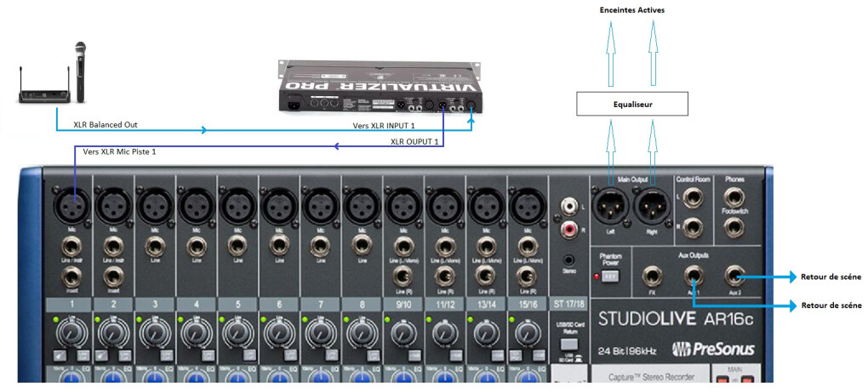This screenshot has width=868, height=392.
Task: Click the Main Output section heading
Action: click(631, 179)
